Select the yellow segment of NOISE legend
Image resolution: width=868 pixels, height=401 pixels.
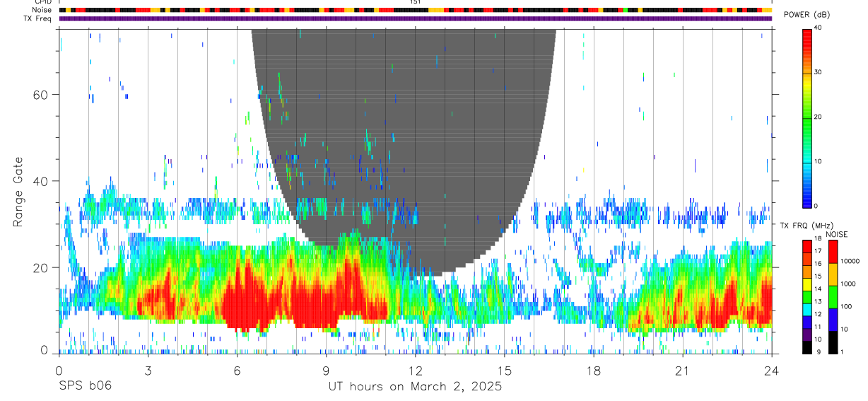[x=833, y=274]
